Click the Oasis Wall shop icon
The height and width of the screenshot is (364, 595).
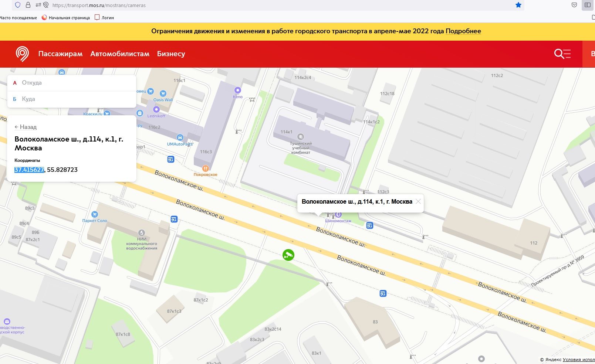[163, 94]
